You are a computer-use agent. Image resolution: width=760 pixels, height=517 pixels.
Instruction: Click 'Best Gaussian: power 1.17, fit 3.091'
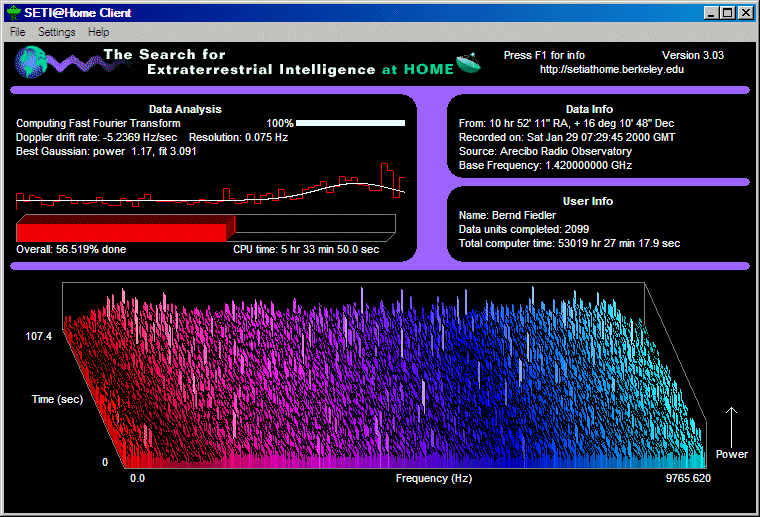pos(106,151)
